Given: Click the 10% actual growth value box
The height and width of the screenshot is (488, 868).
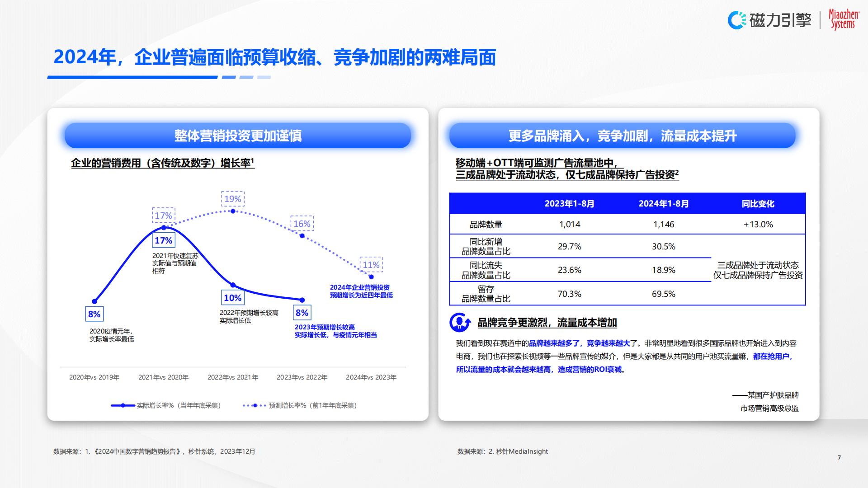Looking at the screenshot, I should (x=233, y=298).
